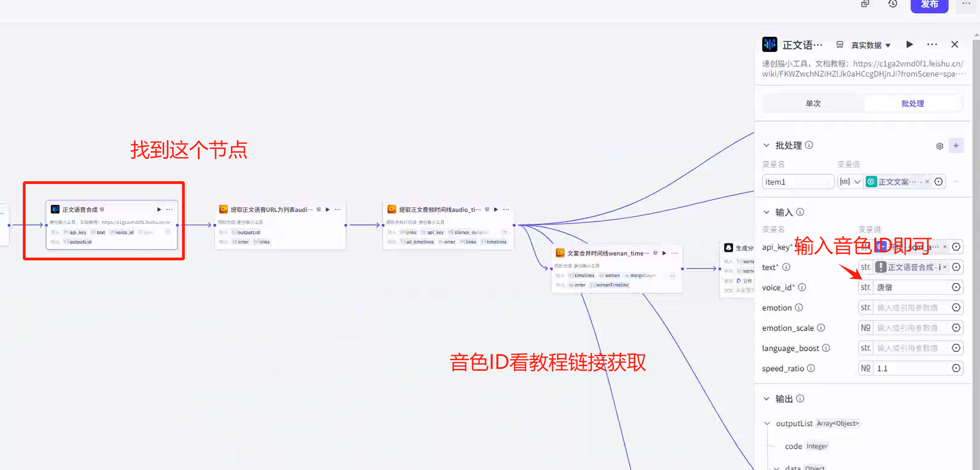Run the 提取正文语音URL node play icon
This screenshot has width=980, height=470.
[327, 209]
